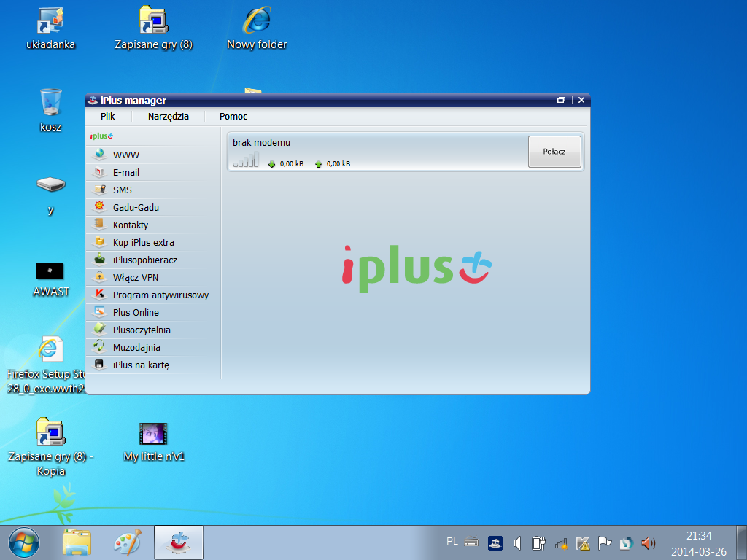Select Zapisane gry (8) - Kopia icon
747x560 pixels.
(50, 448)
